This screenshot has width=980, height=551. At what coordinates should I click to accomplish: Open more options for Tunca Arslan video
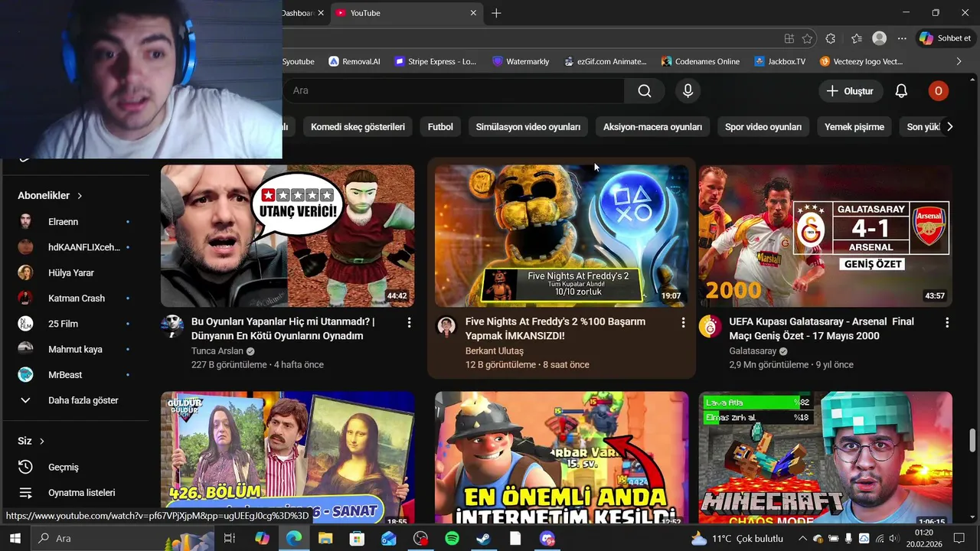[409, 323]
